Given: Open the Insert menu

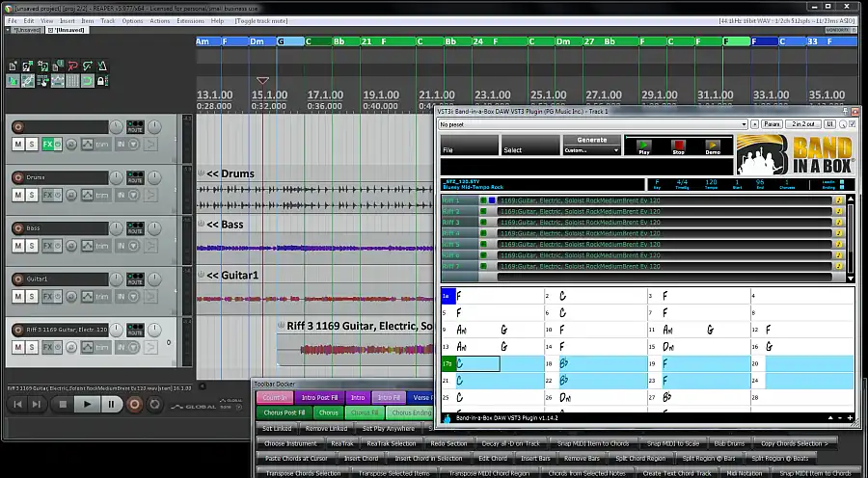Looking at the screenshot, I should pos(67,21).
